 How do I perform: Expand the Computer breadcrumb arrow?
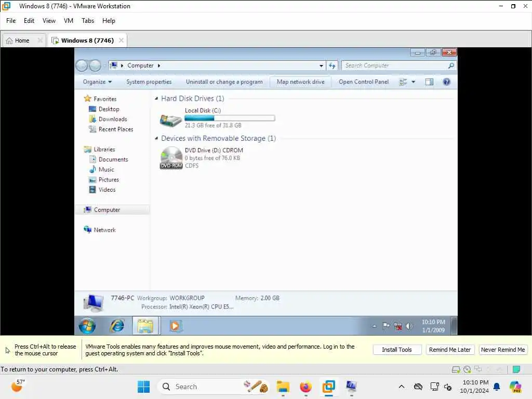coord(159,65)
